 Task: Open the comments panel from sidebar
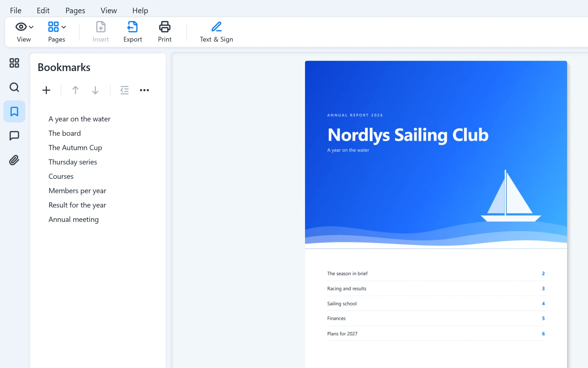click(x=14, y=136)
